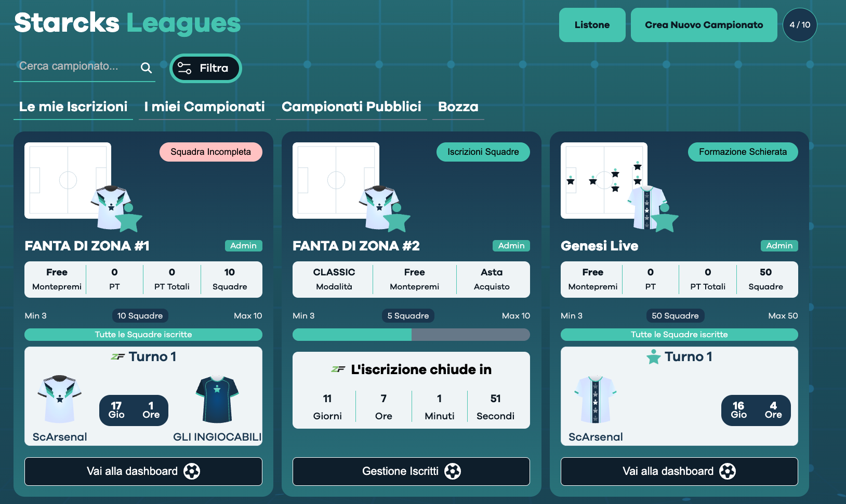Click the FANTA DI ZONA #2 registration progress bar
Viewport: 846px width, 504px height.
click(x=411, y=335)
